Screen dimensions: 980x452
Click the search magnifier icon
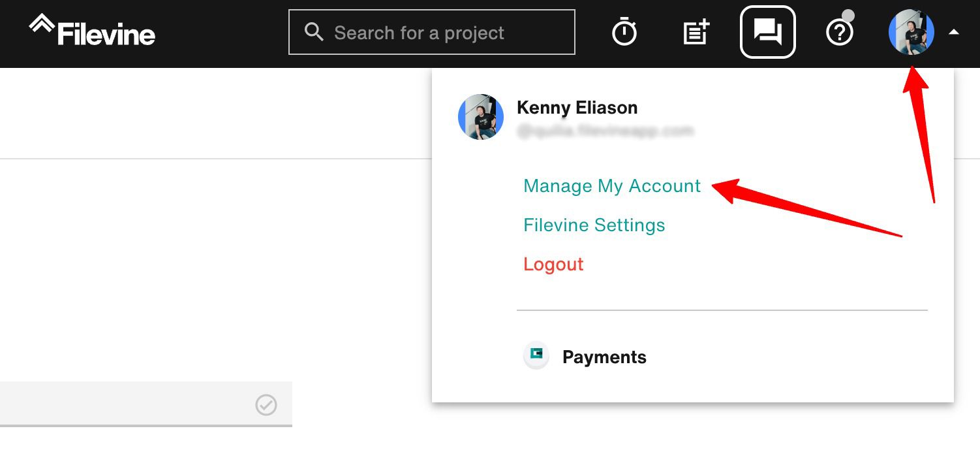pyautogui.click(x=314, y=31)
